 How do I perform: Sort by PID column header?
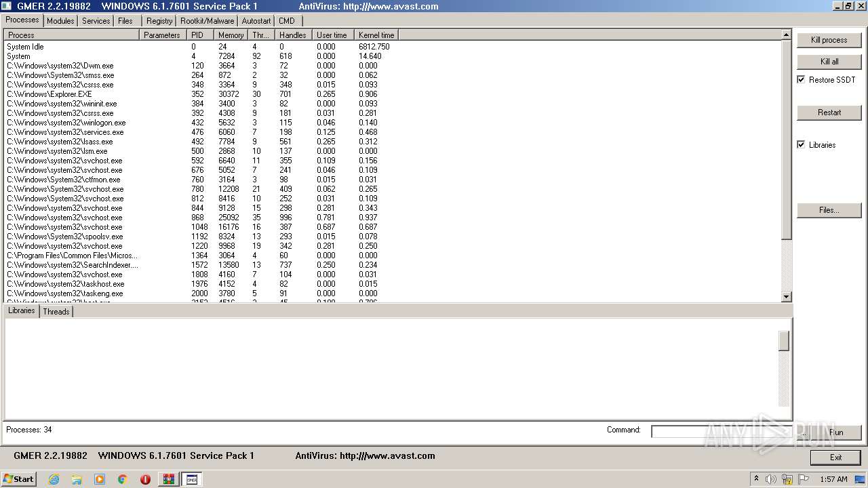[x=201, y=35]
